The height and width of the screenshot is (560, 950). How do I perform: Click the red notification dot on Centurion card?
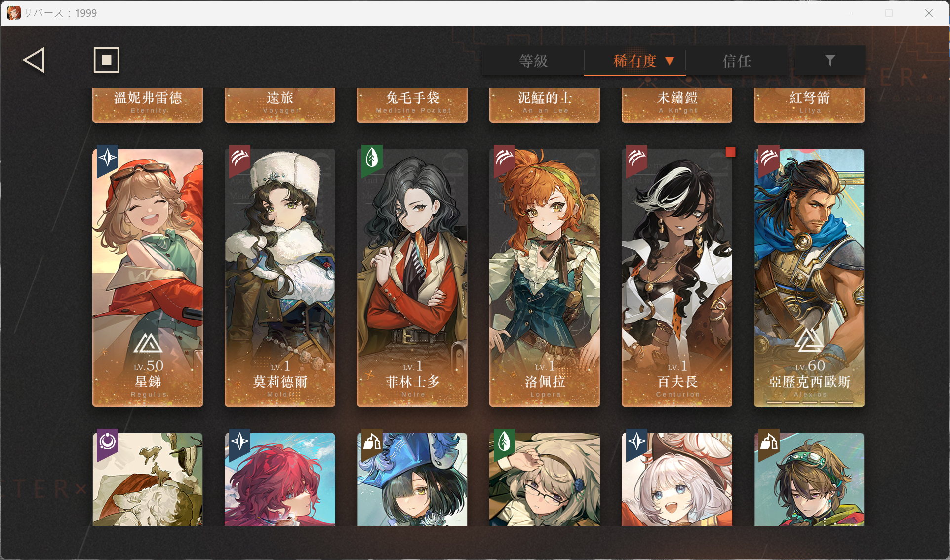(730, 152)
